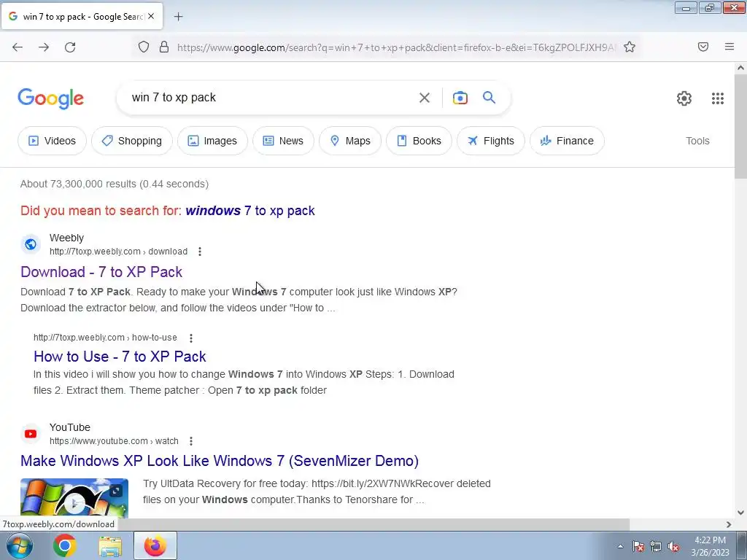Switch to Maps results
This screenshot has width=747, height=560.
350,141
